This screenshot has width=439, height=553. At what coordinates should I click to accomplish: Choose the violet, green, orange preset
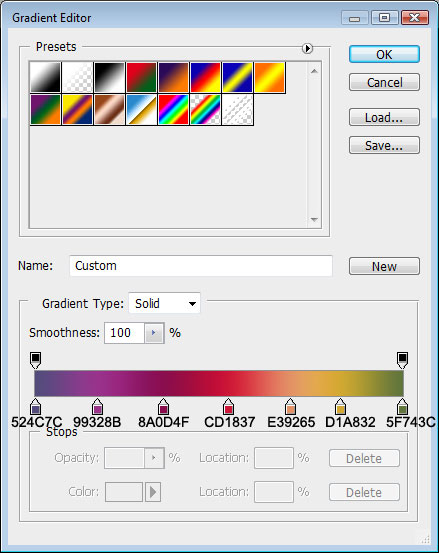(45, 109)
